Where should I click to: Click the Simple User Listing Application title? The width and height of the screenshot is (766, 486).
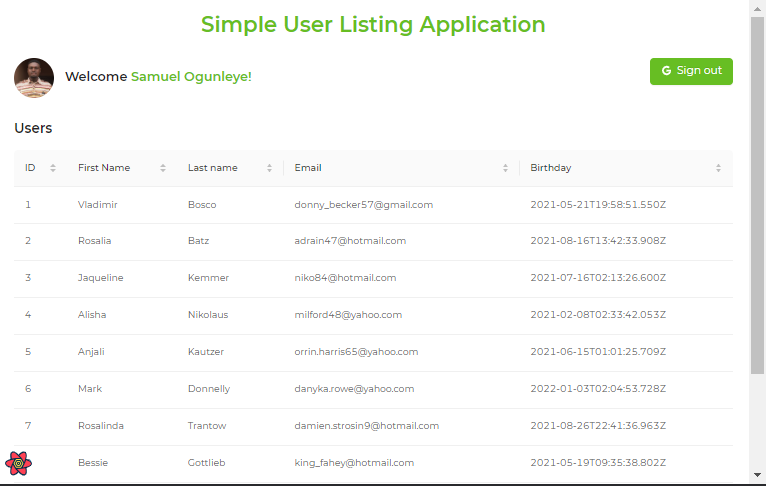point(373,25)
